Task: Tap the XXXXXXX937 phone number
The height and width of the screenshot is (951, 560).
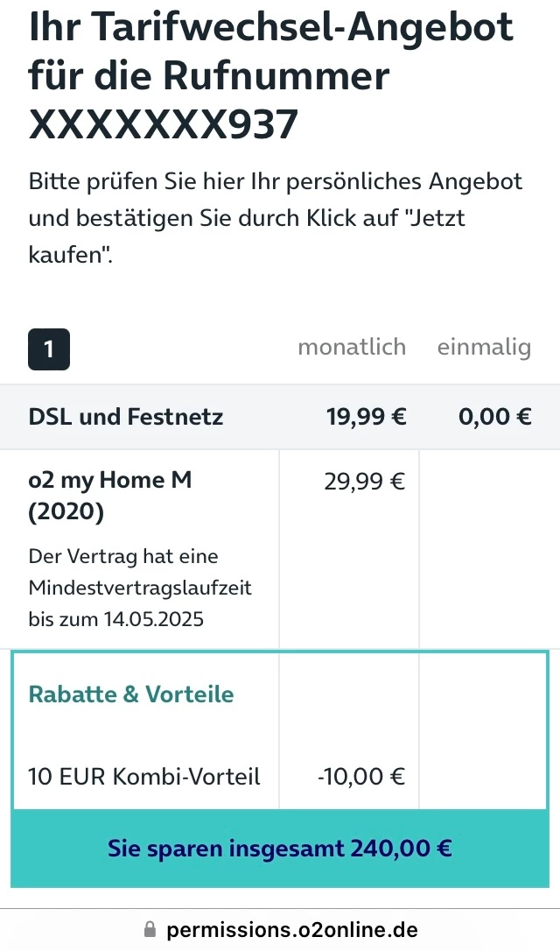Action: click(x=164, y=125)
